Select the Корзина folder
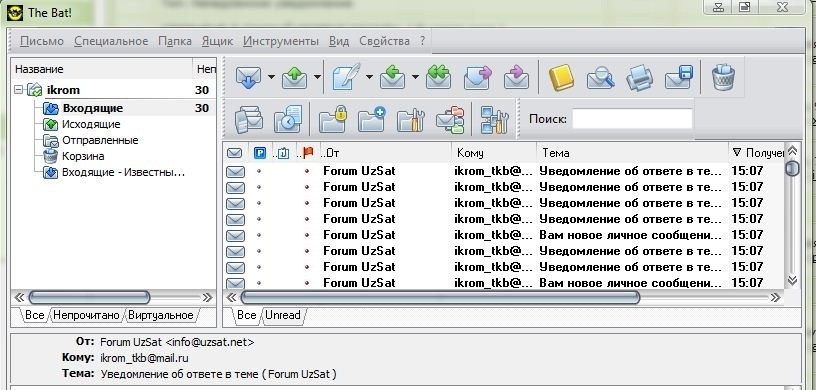The width and height of the screenshot is (816, 390). (83, 156)
